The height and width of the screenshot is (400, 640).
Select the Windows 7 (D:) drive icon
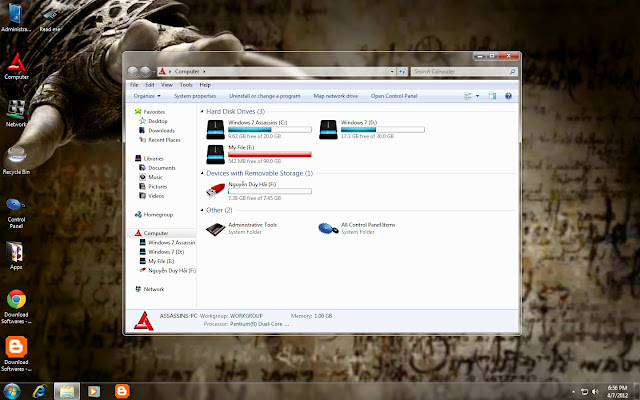[x=328, y=129]
